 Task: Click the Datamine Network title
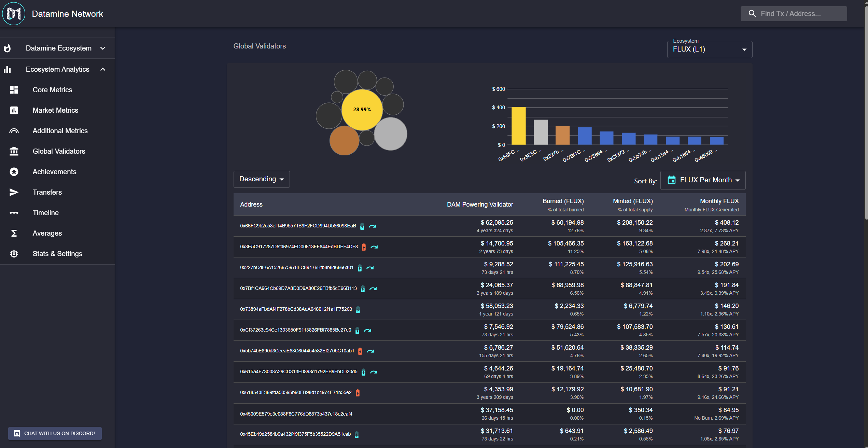point(67,14)
